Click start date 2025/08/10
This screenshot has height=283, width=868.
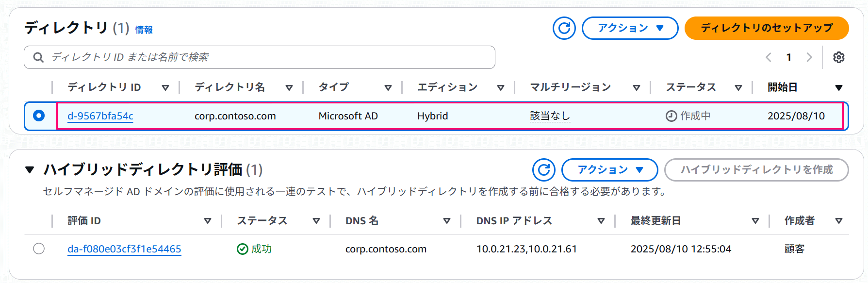[x=796, y=116]
